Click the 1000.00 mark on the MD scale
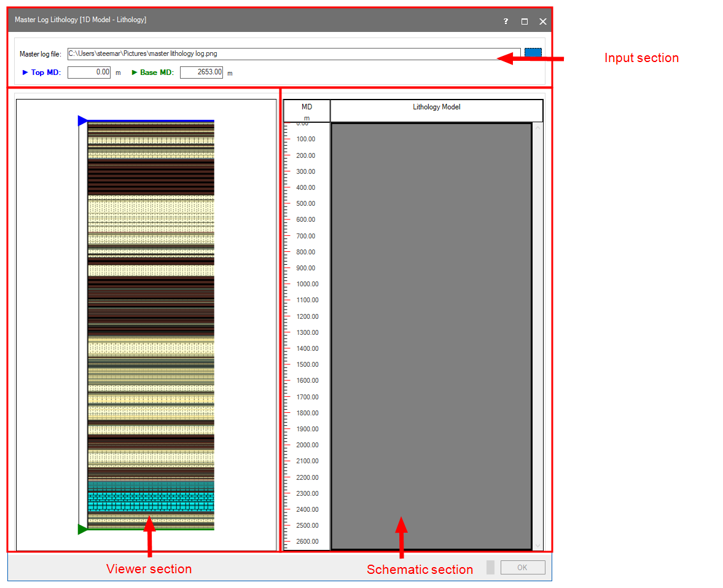 click(307, 284)
